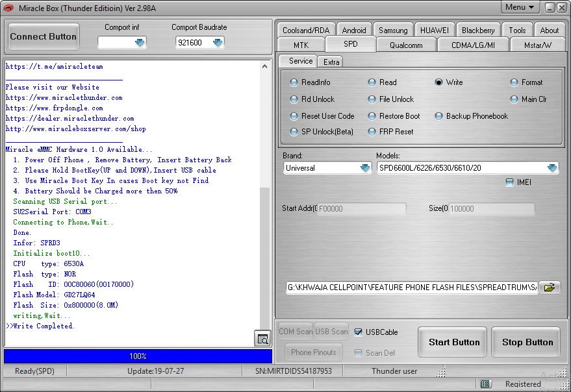Screen dimensions: 571x392
Task: Click the Start Addr input field
Action: [x=362, y=208]
